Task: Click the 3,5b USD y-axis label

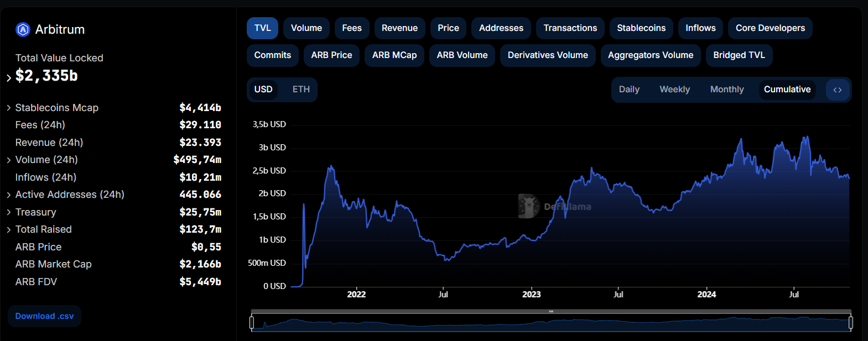Action: 269,124
